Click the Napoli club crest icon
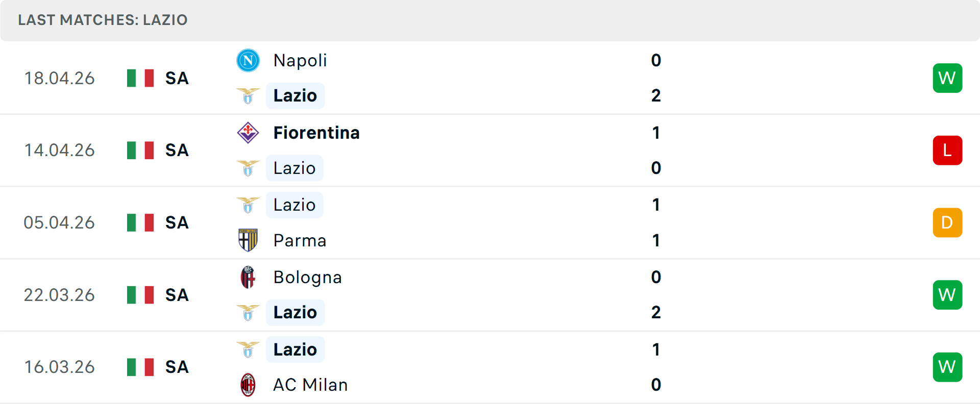 (248, 61)
